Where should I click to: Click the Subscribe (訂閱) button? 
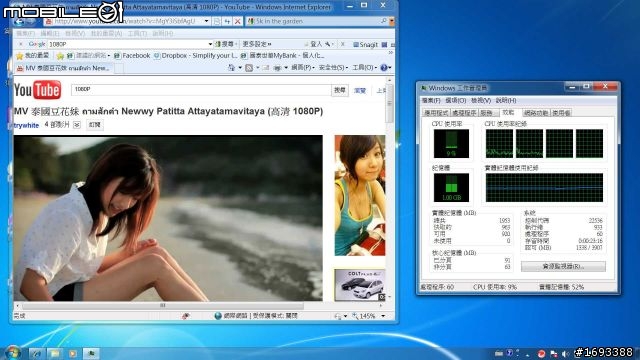[x=95, y=125]
